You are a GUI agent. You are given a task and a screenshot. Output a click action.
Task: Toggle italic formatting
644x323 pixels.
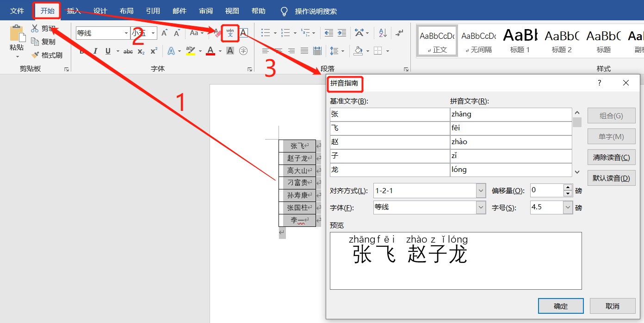pyautogui.click(x=95, y=51)
